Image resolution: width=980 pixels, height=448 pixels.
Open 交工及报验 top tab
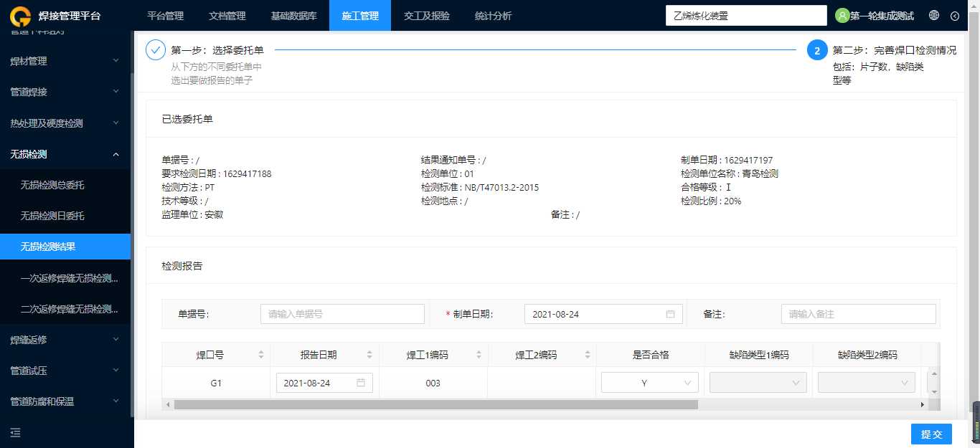[427, 16]
